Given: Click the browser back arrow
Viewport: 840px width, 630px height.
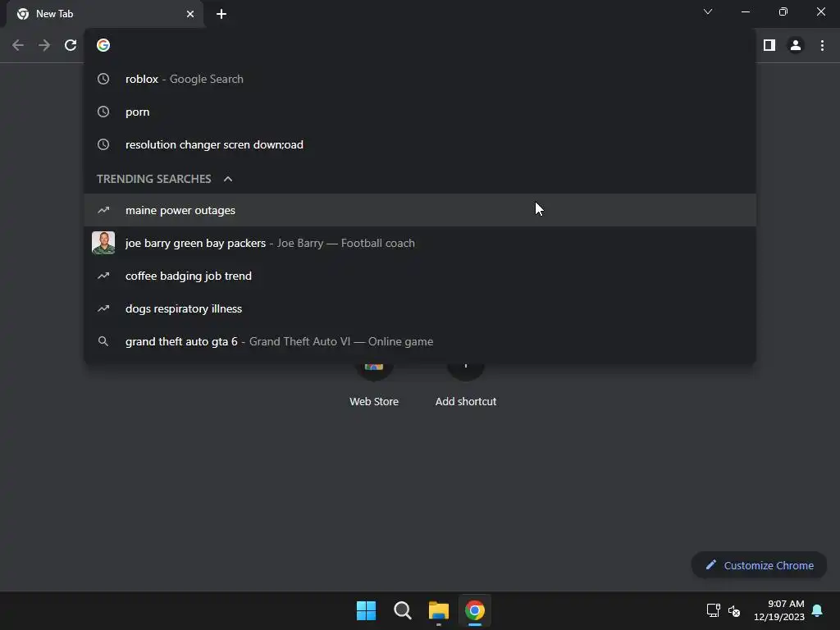Looking at the screenshot, I should 18,46.
